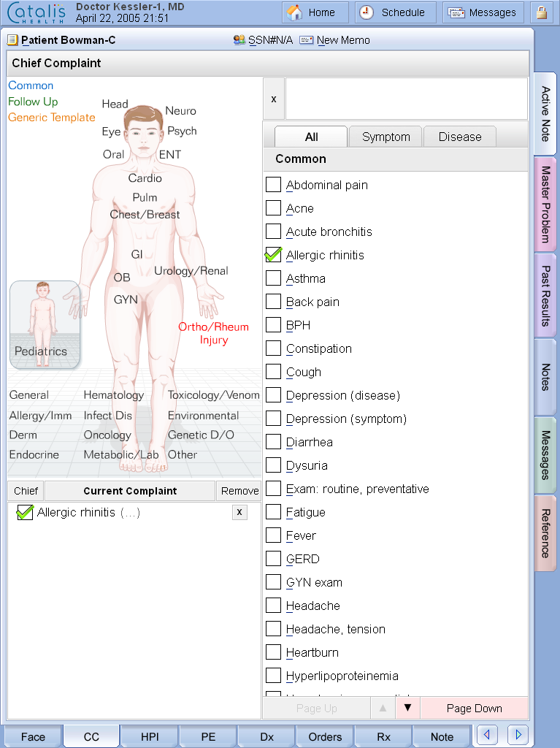The width and height of the screenshot is (560, 748).
Task: Select Ortho/Rheum Injury body region
Action: click(213, 333)
